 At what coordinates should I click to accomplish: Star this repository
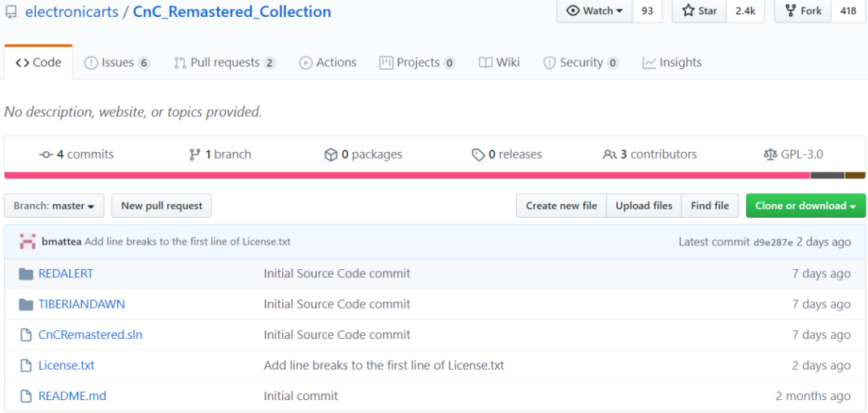(x=699, y=11)
